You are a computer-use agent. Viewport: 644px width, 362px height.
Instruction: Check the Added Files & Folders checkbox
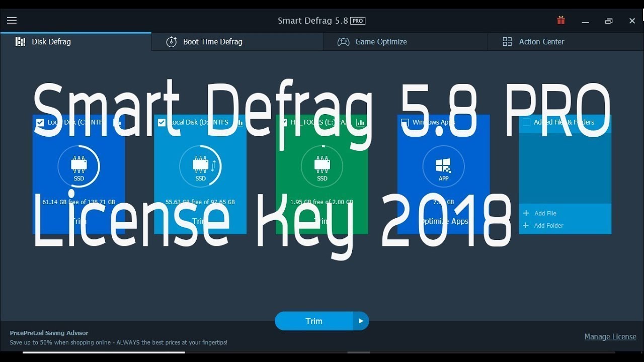coord(526,122)
